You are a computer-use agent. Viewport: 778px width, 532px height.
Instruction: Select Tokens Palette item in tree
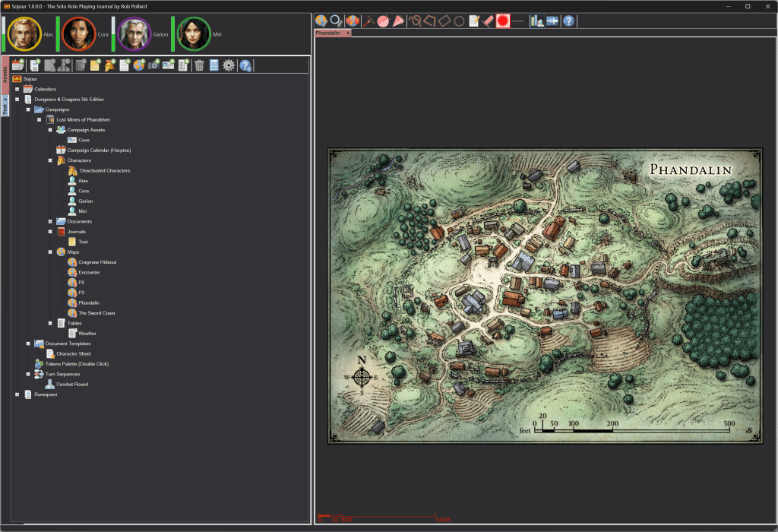pyautogui.click(x=82, y=364)
